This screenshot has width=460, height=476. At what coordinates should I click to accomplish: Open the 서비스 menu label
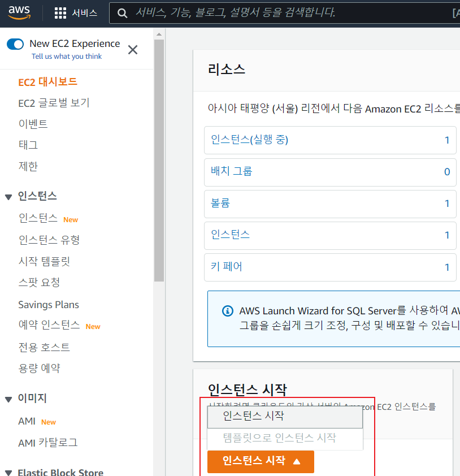tap(85, 13)
